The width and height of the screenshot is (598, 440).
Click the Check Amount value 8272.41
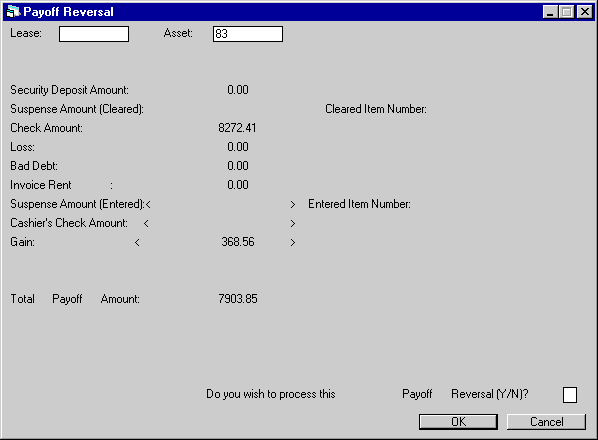click(237, 128)
